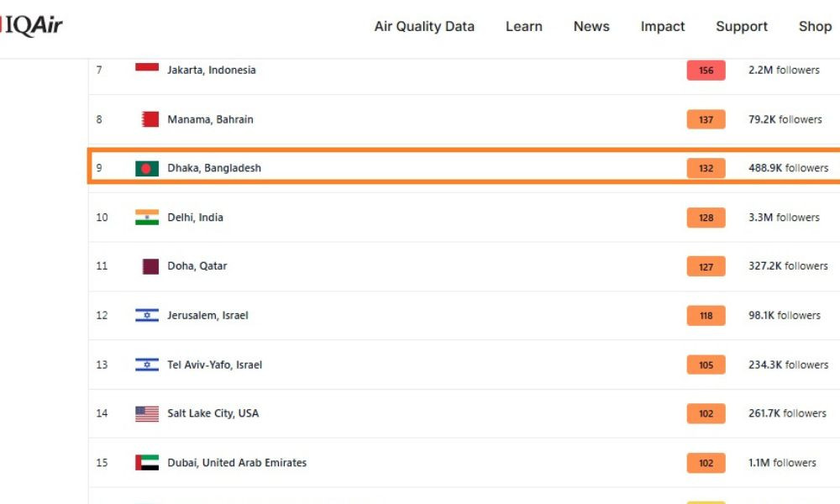Go to the News section
This screenshot has height=504, width=840.
(x=591, y=26)
